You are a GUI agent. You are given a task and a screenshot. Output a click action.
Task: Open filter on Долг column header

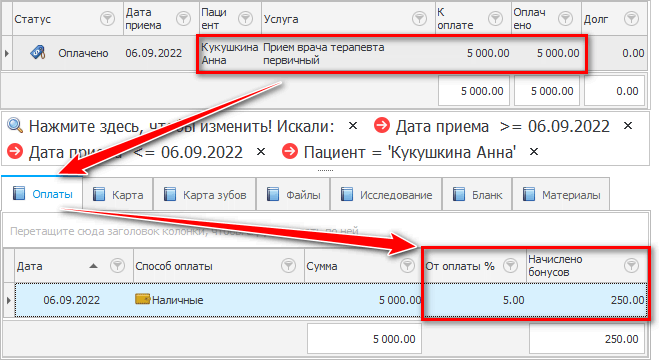click(x=631, y=19)
